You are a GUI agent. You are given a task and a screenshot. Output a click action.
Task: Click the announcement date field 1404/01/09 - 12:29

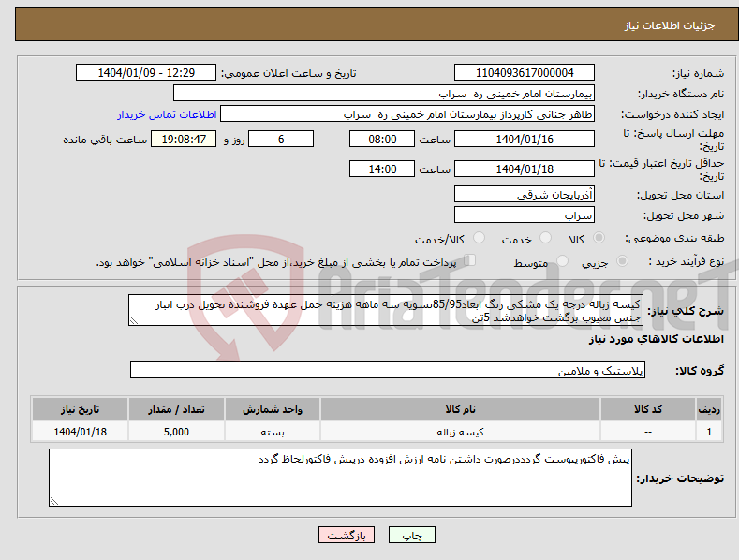(x=146, y=73)
